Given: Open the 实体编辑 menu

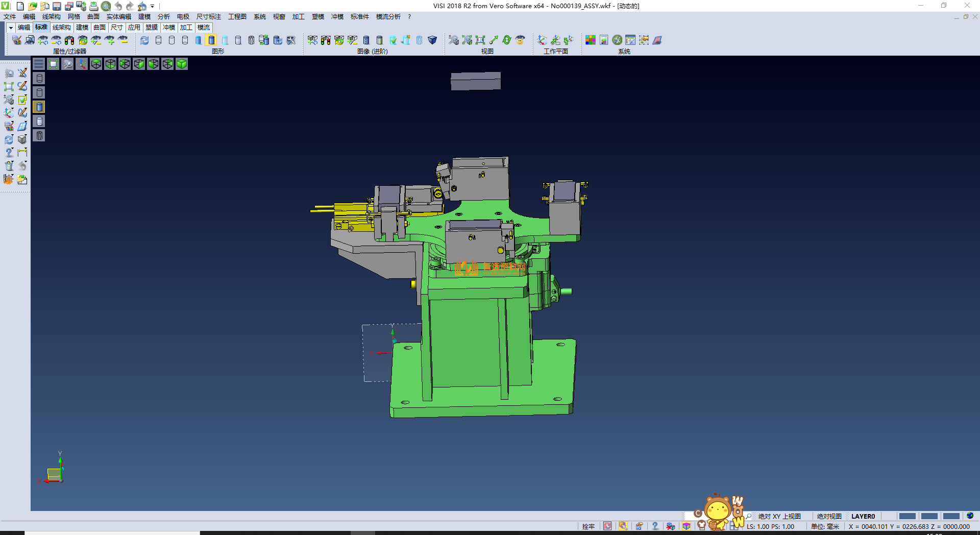Looking at the screenshot, I should pos(118,17).
